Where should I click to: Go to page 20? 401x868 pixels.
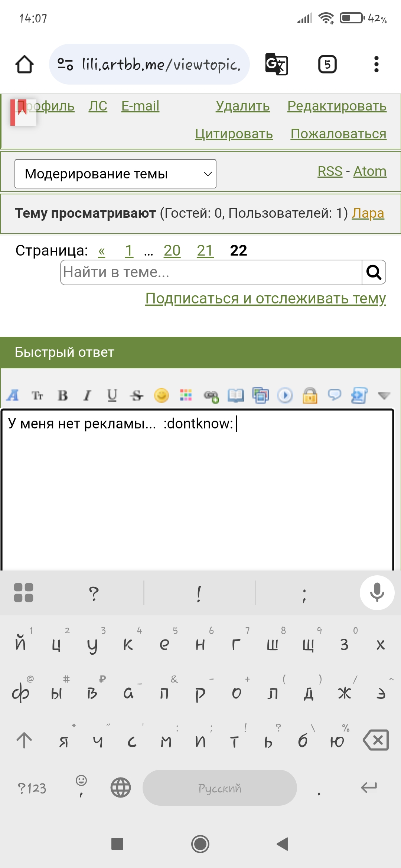(172, 251)
